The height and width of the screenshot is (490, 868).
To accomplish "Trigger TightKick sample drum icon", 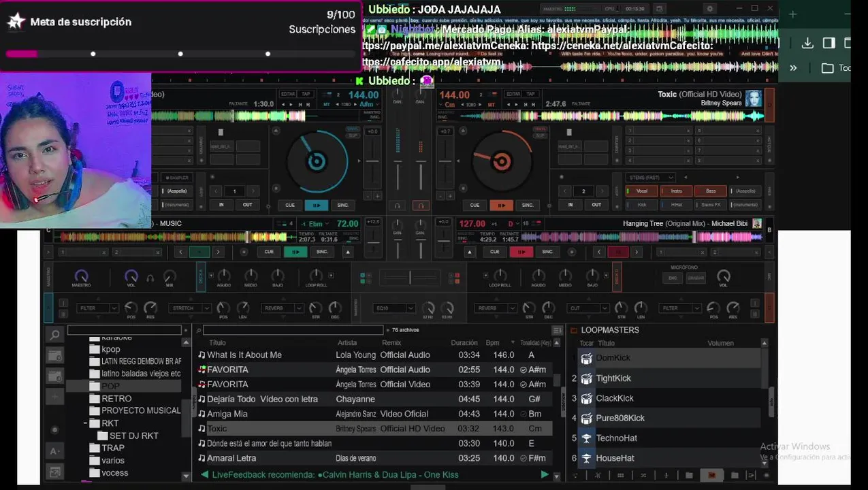I will 586,378.
